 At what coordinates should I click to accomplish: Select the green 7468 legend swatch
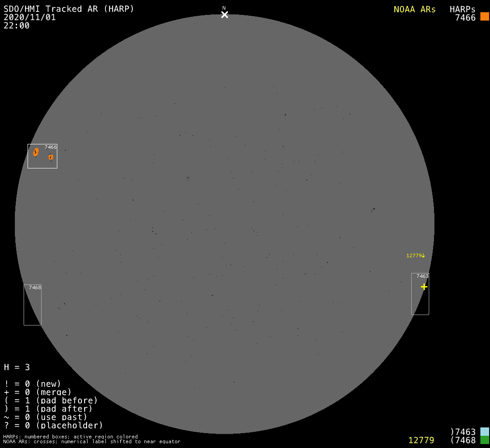click(484, 440)
